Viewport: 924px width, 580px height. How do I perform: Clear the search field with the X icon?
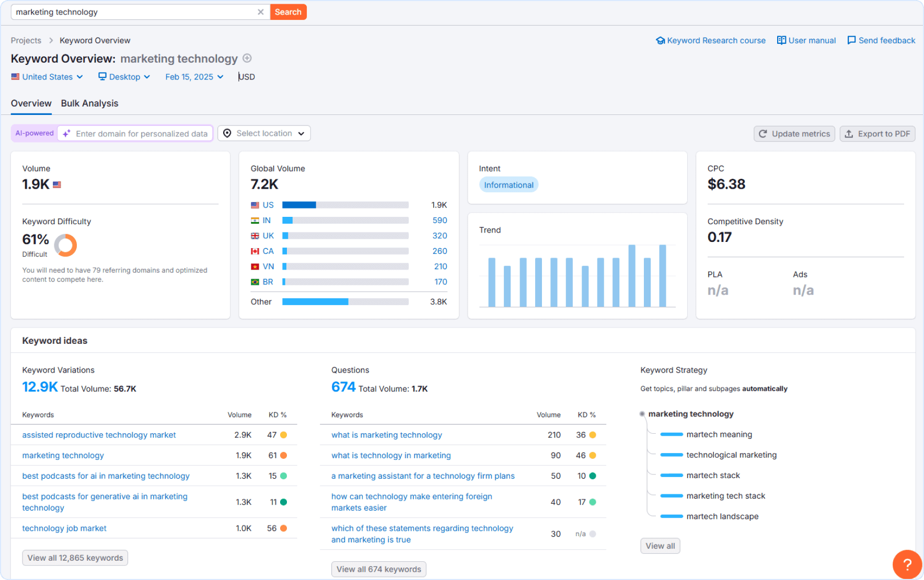click(260, 12)
